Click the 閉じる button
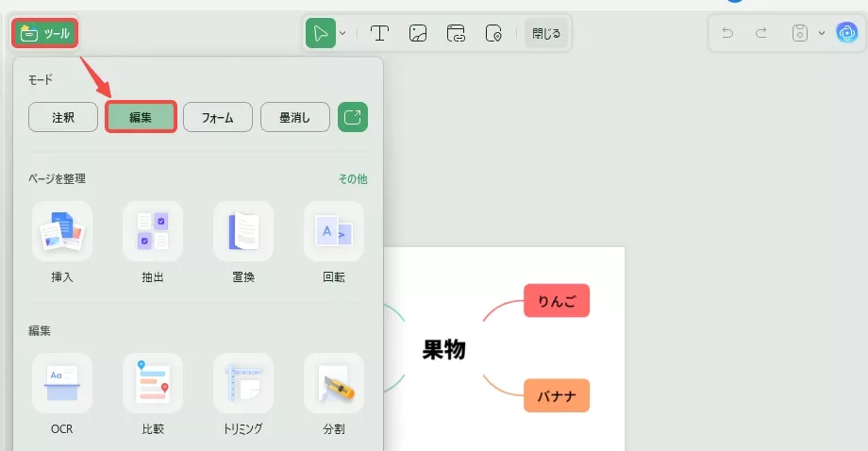 tap(546, 33)
